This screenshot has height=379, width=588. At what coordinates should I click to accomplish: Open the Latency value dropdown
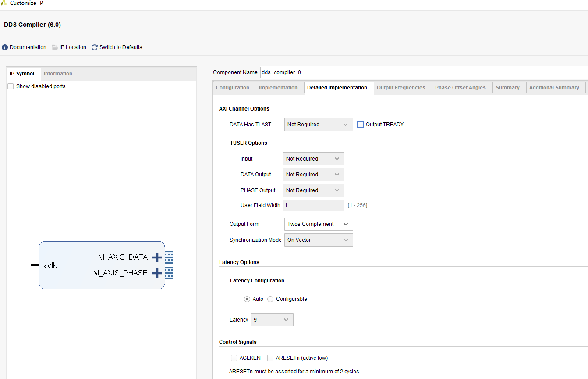coord(272,320)
